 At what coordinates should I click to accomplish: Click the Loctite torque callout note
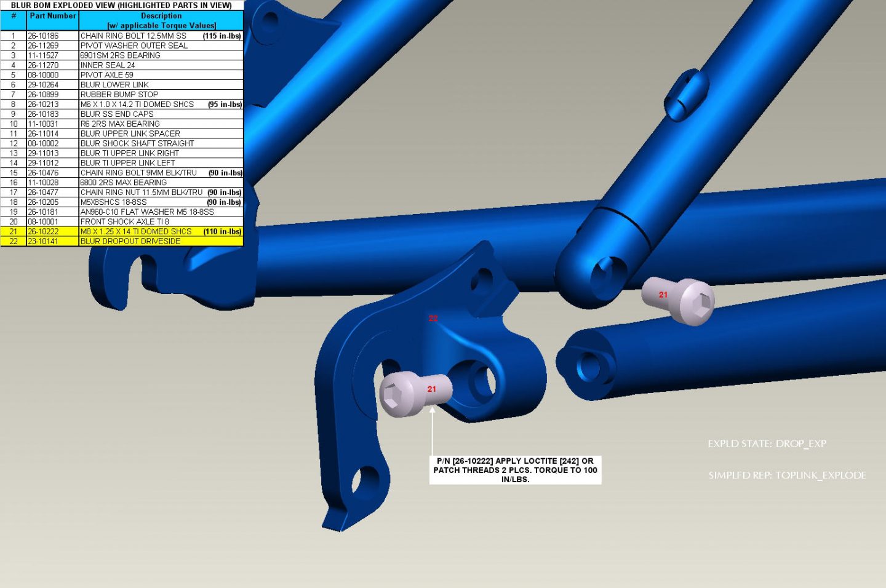click(515, 470)
